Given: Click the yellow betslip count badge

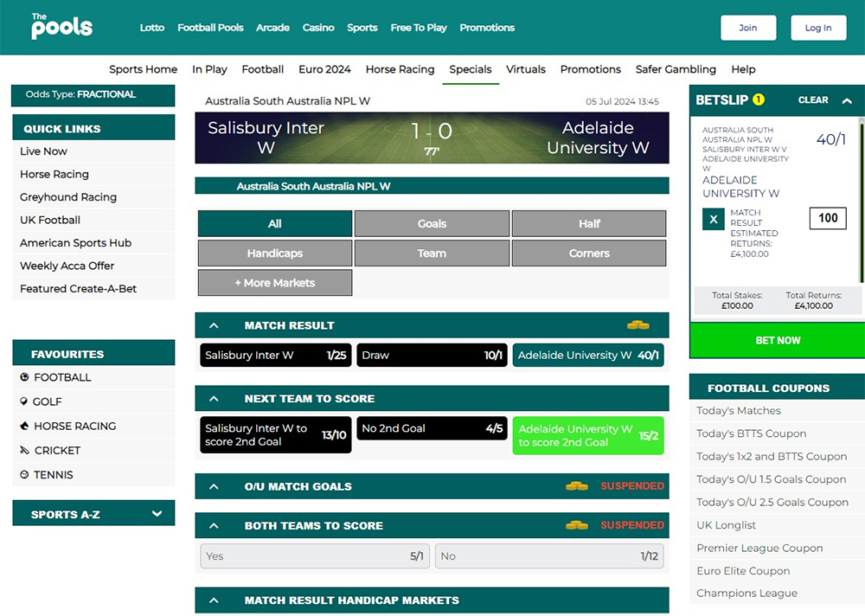Looking at the screenshot, I should click(759, 99).
